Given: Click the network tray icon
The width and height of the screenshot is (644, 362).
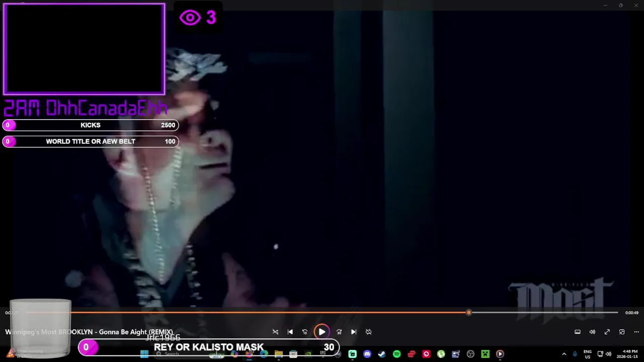Looking at the screenshot, I should click(600, 354).
